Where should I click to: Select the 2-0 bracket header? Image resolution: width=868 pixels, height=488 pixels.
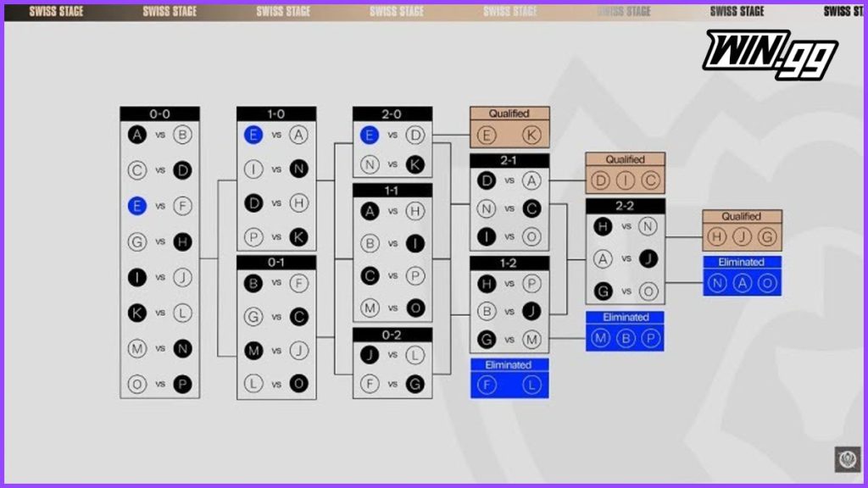(392, 114)
